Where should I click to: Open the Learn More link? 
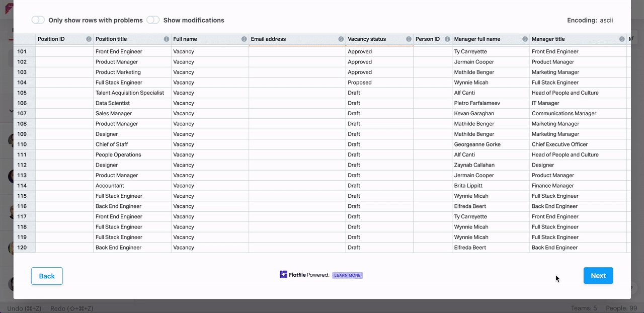(348, 275)
